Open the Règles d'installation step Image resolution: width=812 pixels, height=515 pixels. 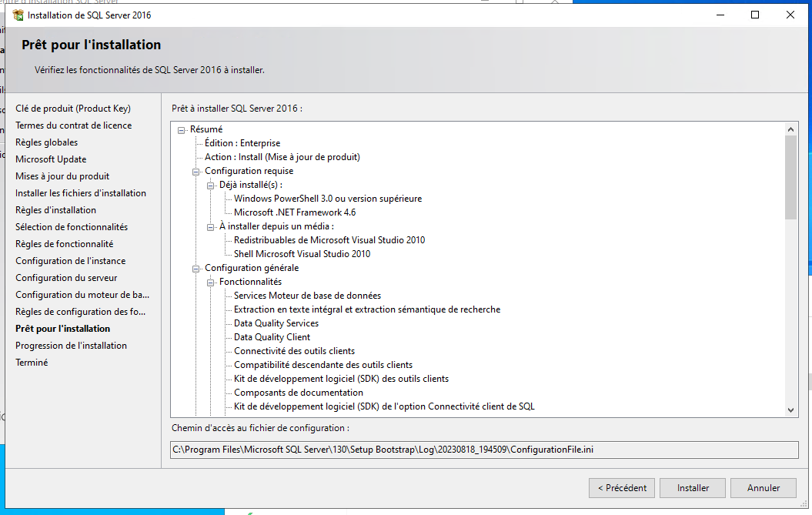click(x=56, y=210)
